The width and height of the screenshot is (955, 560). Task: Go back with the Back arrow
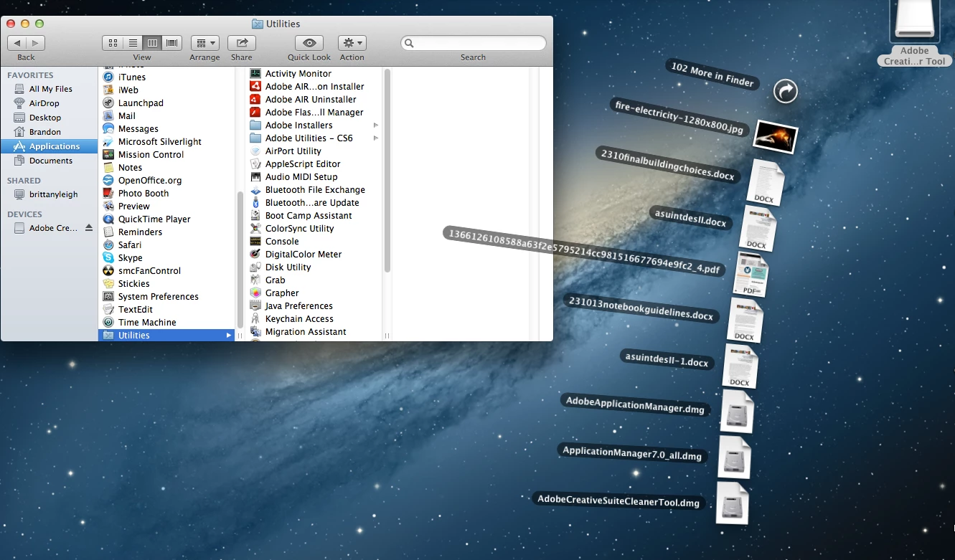coord(17,43)
